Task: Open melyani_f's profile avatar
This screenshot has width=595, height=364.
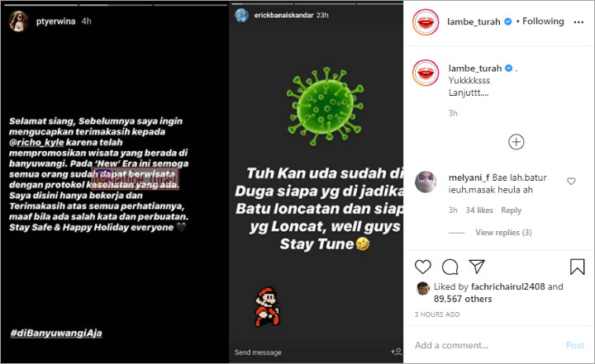Action: (x=426, y=182)
